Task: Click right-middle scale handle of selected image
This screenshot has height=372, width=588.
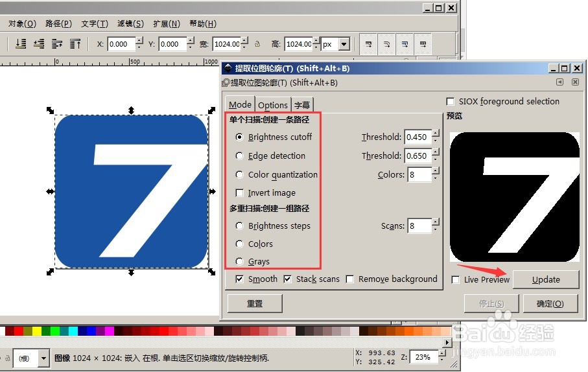Action: pyautogui.click(x=212, y=192)
